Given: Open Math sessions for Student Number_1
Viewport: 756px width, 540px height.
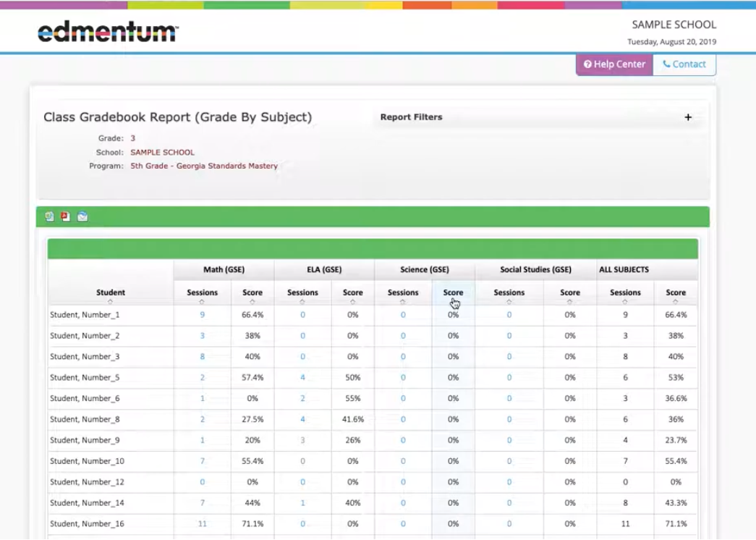Looking at the screenshot, I should coord(202,315).
